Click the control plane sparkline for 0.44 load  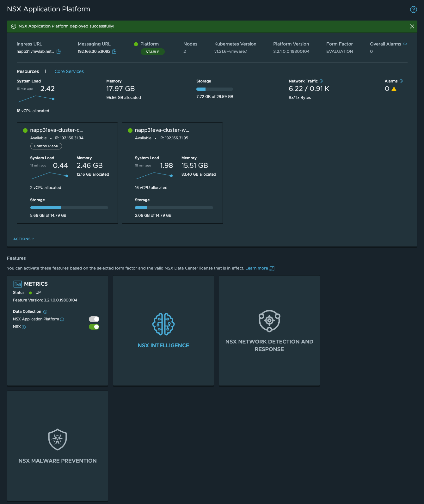[x=49, y=175]
